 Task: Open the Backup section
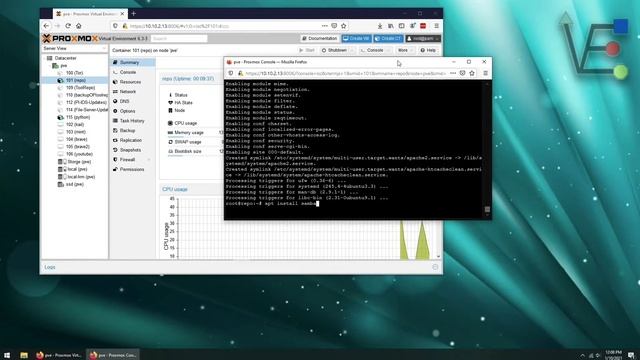coord(132,131)
